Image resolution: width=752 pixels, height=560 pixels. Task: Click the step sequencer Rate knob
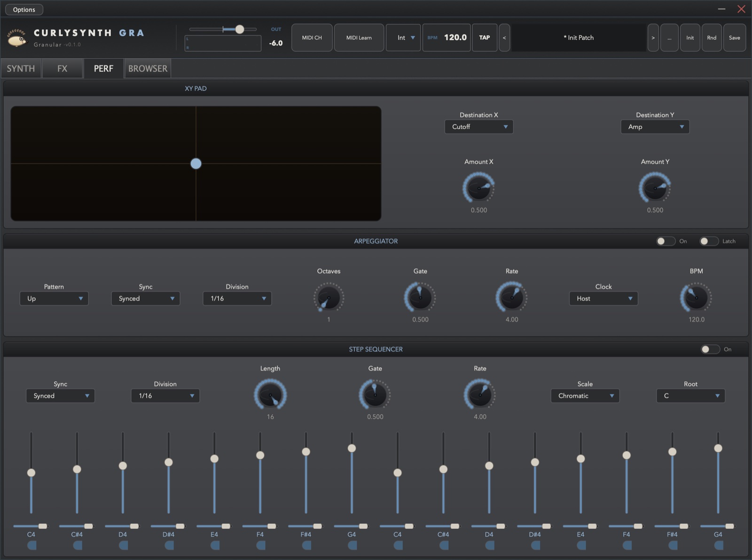[480, 395]
